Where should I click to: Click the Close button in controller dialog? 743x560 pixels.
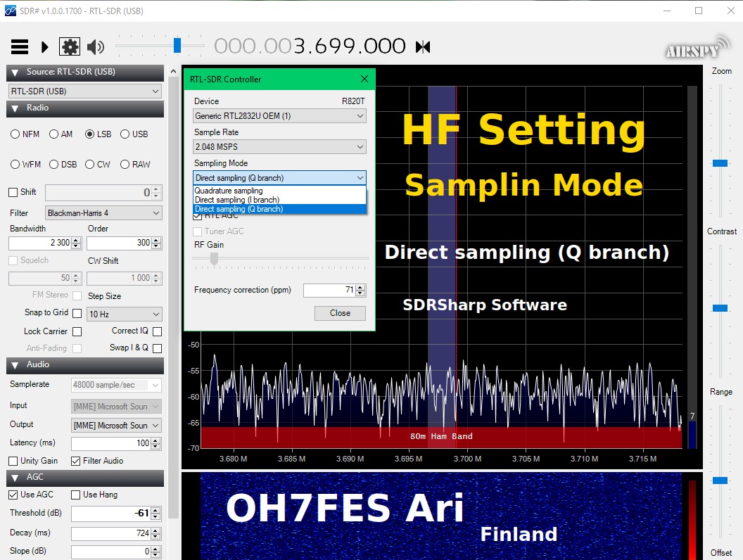[340, 313]
